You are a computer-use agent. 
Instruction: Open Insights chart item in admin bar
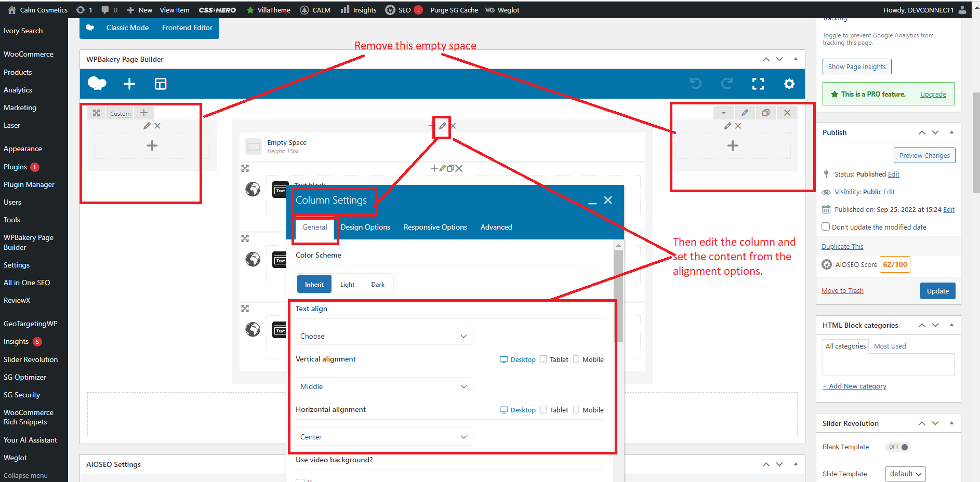(x=359, y=10)
